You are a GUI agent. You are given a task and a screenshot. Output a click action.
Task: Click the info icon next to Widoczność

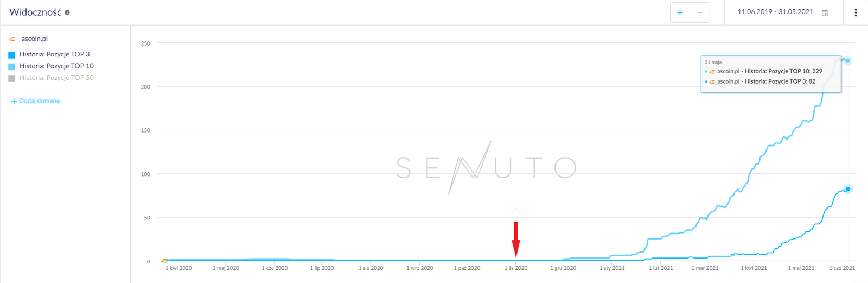click(67, 12)
